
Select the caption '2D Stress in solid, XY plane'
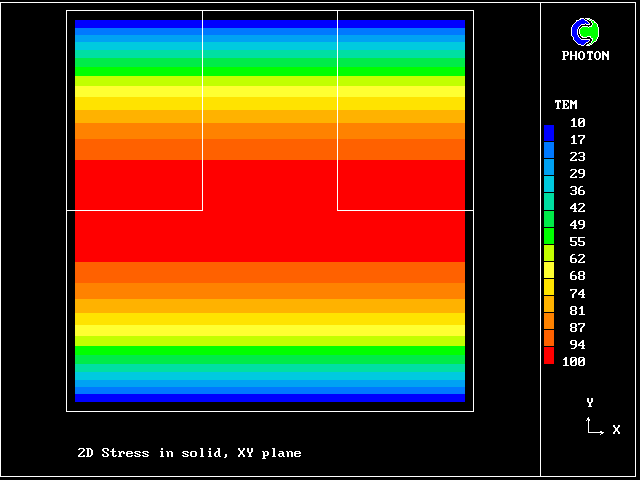click(x=189, y=453)
